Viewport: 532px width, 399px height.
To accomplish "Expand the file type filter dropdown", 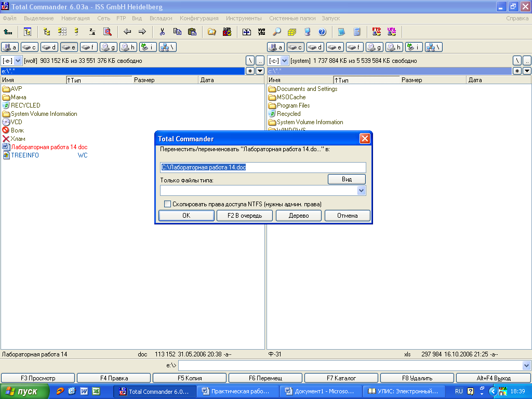I will (x=362, y=191).
